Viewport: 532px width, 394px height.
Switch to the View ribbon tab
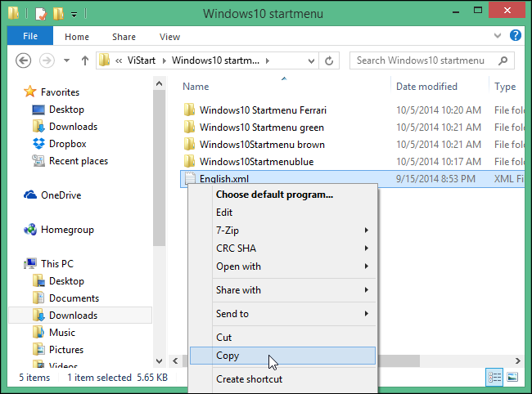pos(169,37)
